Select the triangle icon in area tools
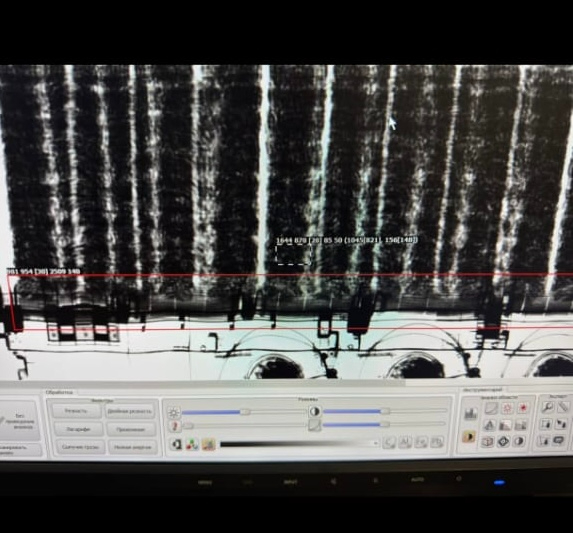The image size is (573, 533). [x=490, y=425]
